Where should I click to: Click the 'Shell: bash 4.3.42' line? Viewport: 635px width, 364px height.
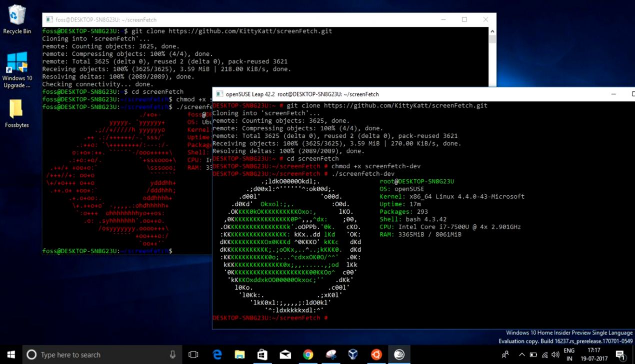point(413,219)
